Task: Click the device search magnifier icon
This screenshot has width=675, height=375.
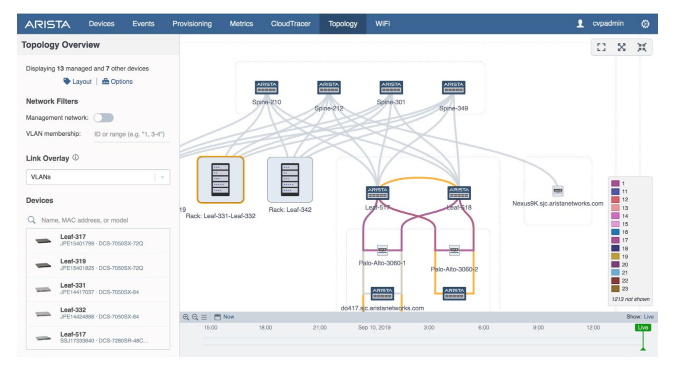Action: 32,220
